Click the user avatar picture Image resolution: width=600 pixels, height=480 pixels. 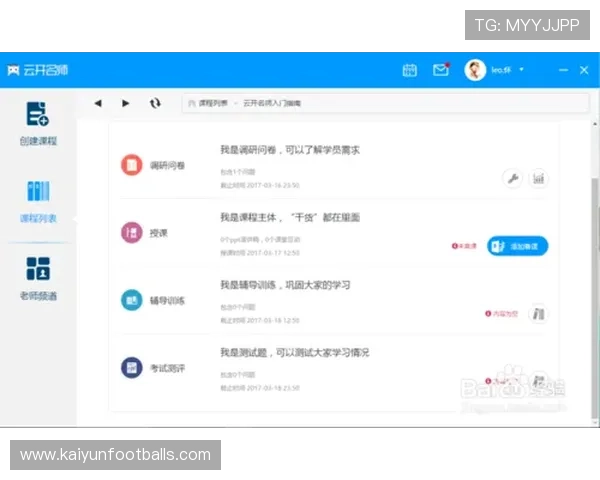pos(475,70)
